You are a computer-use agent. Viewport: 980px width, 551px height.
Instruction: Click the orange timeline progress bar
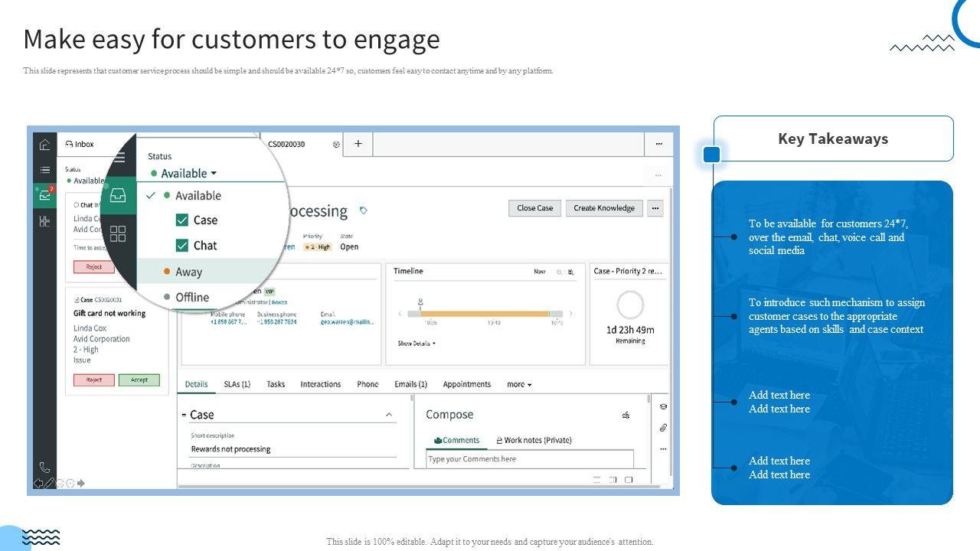485,314
